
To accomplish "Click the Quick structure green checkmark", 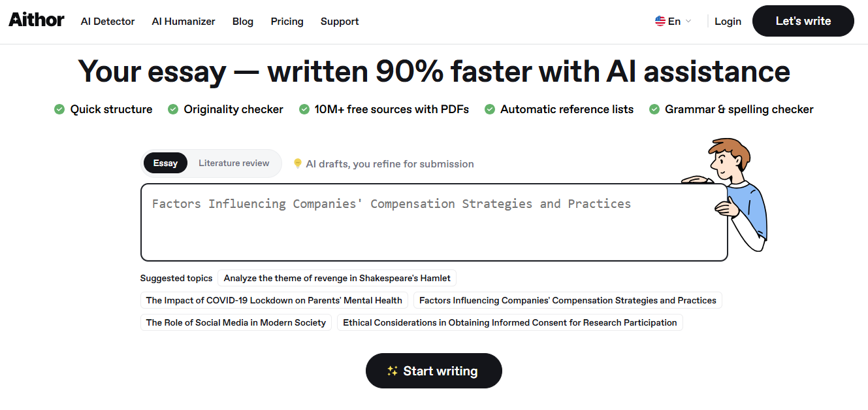I will pos(59,109).
